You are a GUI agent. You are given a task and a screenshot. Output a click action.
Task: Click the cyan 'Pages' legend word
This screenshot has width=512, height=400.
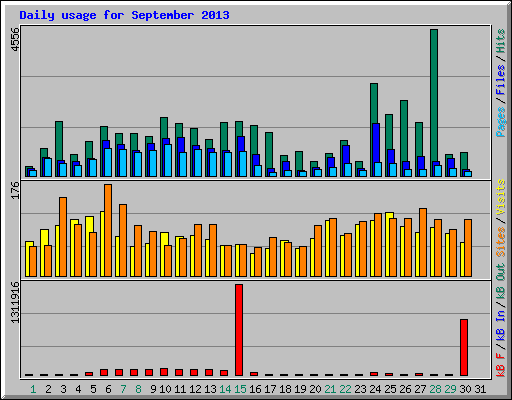coord(500,122)
